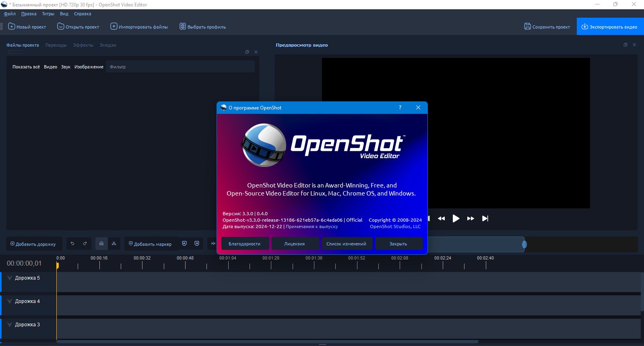
Task: Click the fast forward button
Action: point(471,218)
